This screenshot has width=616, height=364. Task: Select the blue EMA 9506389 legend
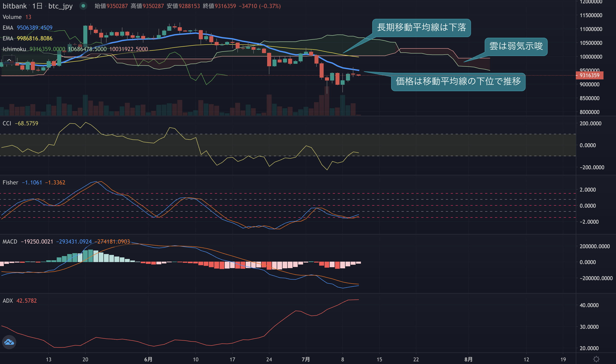pos(27,28)
